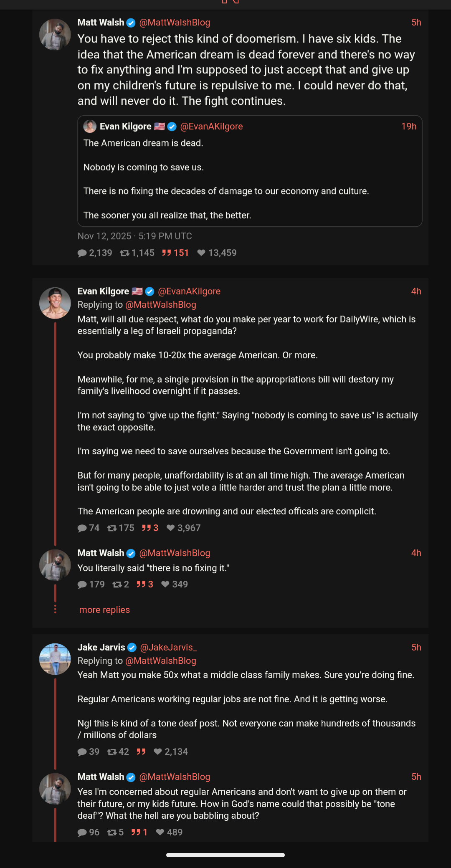Open Matt Walsh's avatar on main tweet
451x868 pixels.
click(x=55, y=35)
